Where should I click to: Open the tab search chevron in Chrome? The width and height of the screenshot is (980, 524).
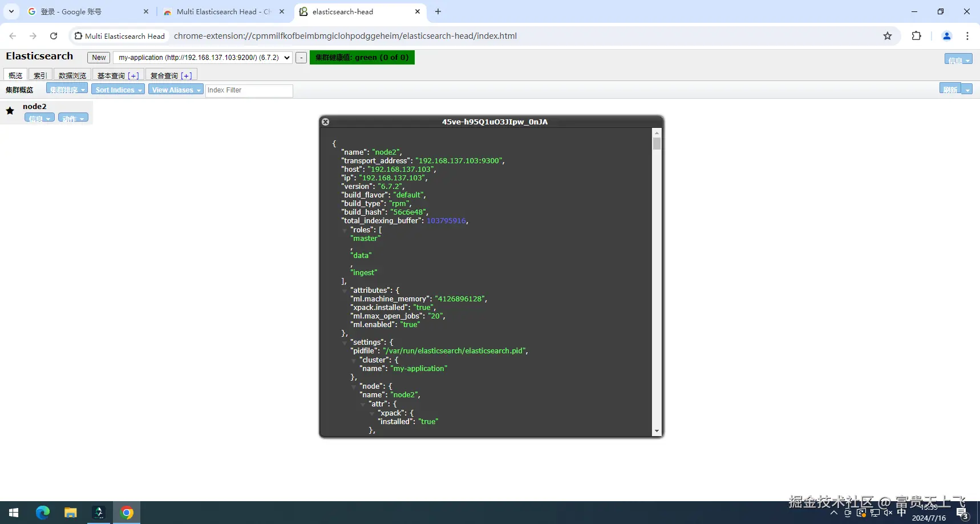[11, 11]
